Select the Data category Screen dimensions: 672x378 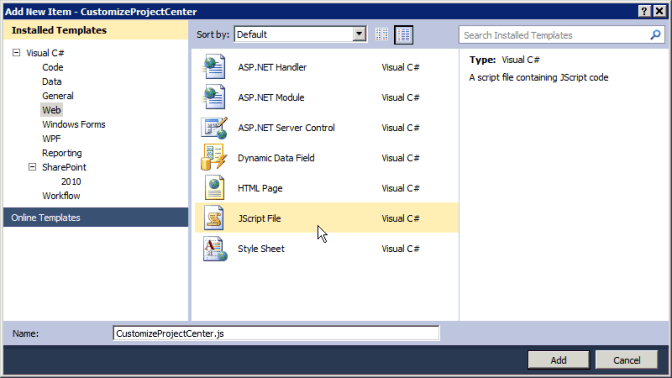[52, 81]
